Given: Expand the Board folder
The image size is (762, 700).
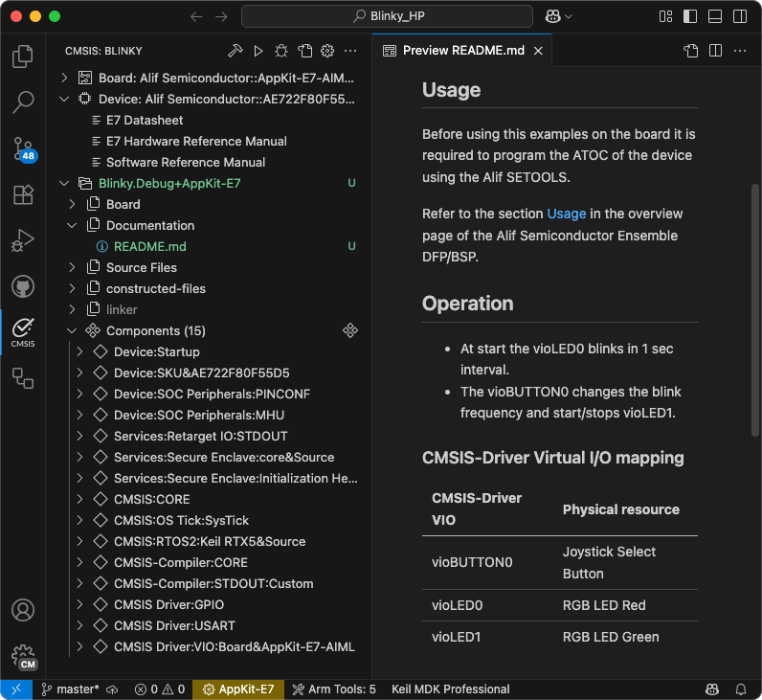Looking at the screenshot, I should coord(72,204).
